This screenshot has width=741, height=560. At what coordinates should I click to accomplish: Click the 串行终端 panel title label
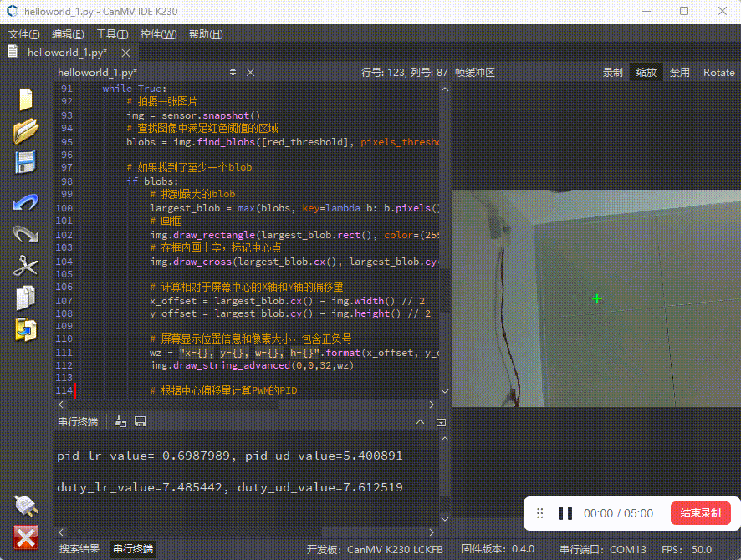coord(78,421)
